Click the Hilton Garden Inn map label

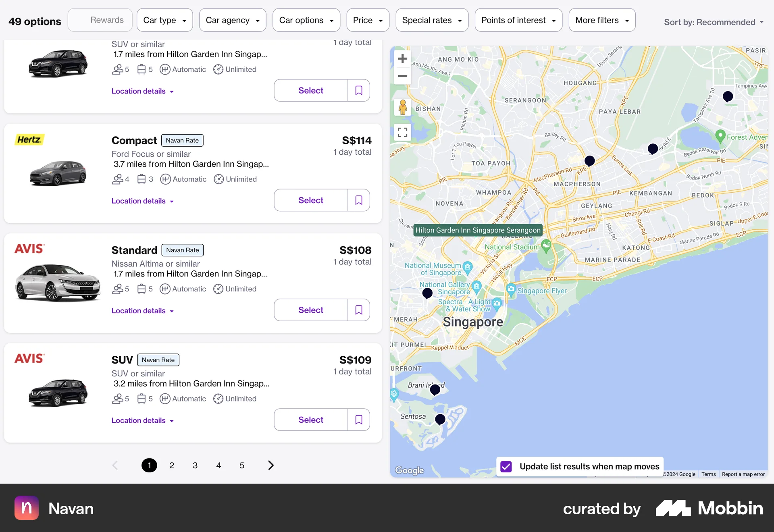coord(478,230)
